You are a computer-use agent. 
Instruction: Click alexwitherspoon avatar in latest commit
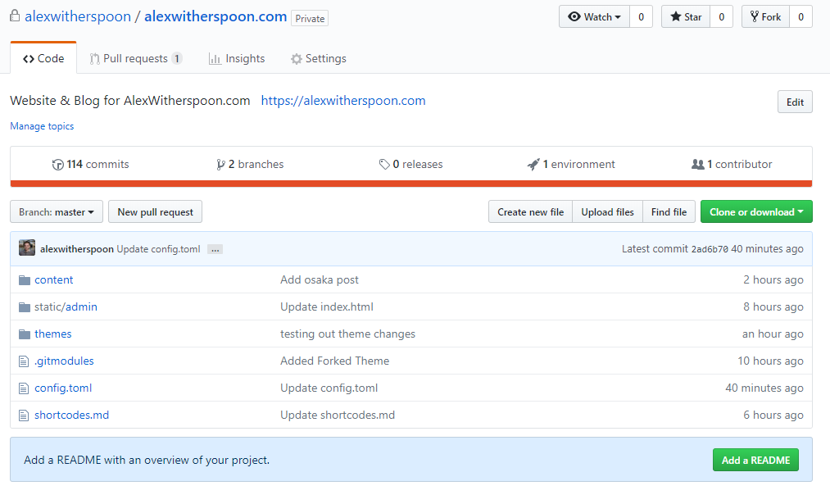tap(27, 248)
